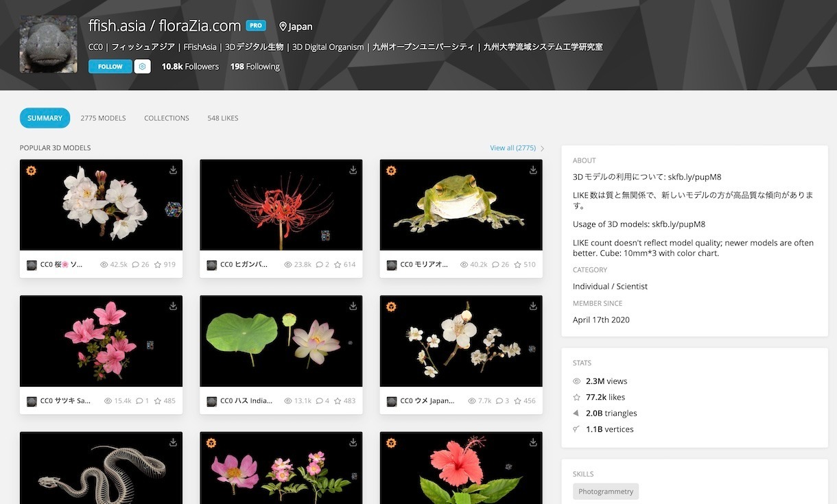Image resolution: width=837 pixels, height=504 pixels.
Task: Download the red hibiscus model
Action: 532,442
